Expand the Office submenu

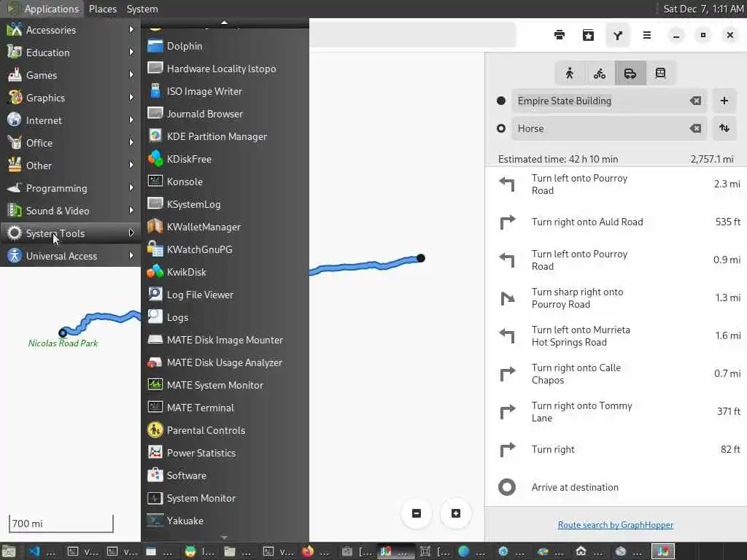point(71,143)
